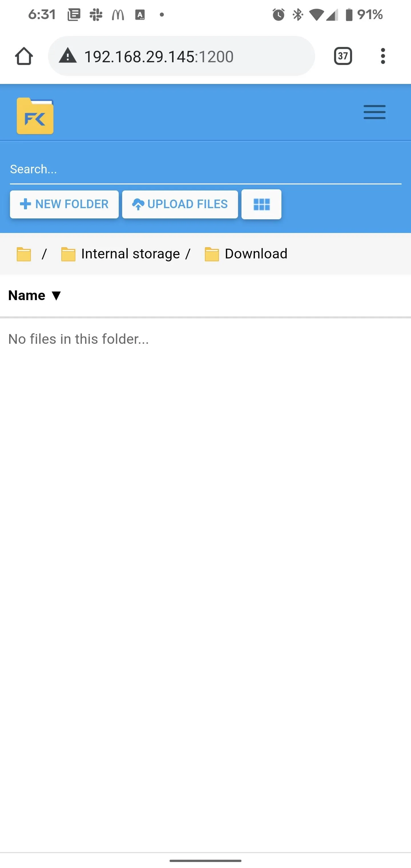Sort files by Name column
411x868 pixels.
tap(27, 296)
